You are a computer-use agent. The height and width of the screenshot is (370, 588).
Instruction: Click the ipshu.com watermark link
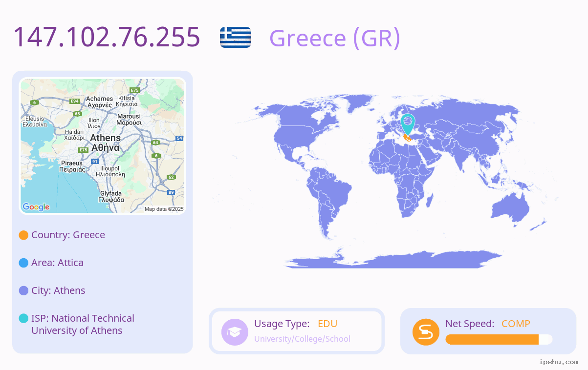pos(559,362)
